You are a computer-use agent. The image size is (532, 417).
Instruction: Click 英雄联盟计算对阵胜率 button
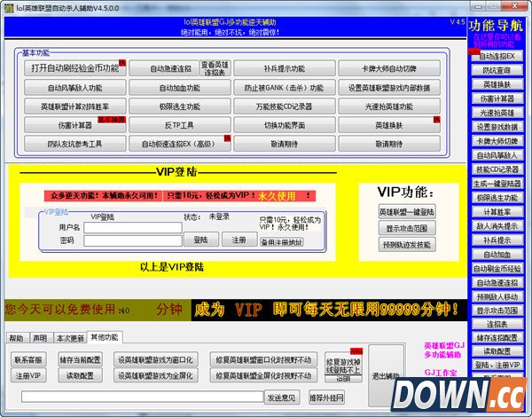pyautogui.click(x=75, y=106)
